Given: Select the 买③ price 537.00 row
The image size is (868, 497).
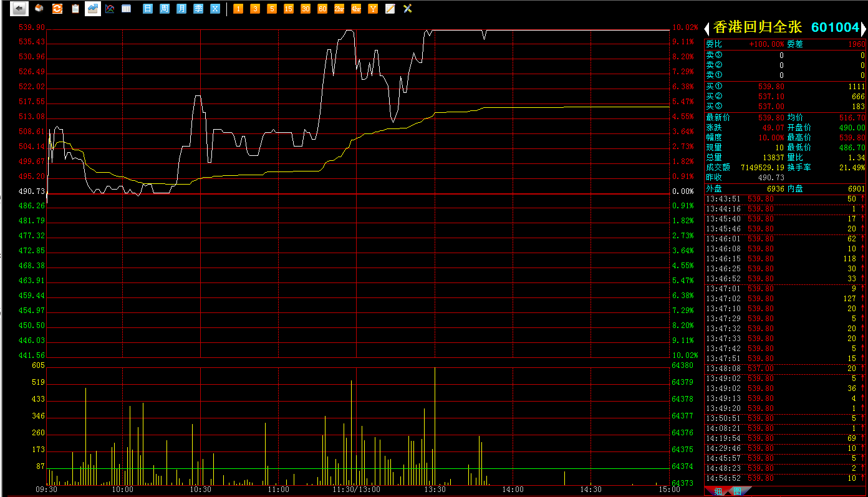Looking at the screenshot, I should (786, 107).
